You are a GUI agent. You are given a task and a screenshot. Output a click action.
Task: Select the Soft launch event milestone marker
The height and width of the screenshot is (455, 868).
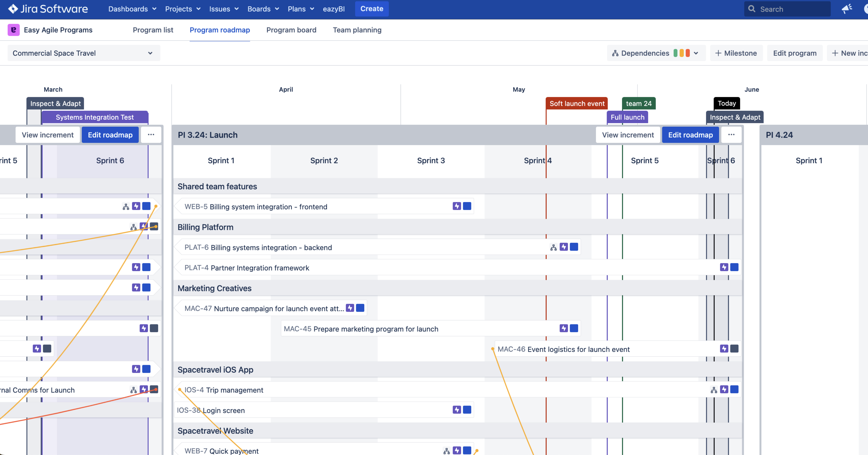click(577, 103)
